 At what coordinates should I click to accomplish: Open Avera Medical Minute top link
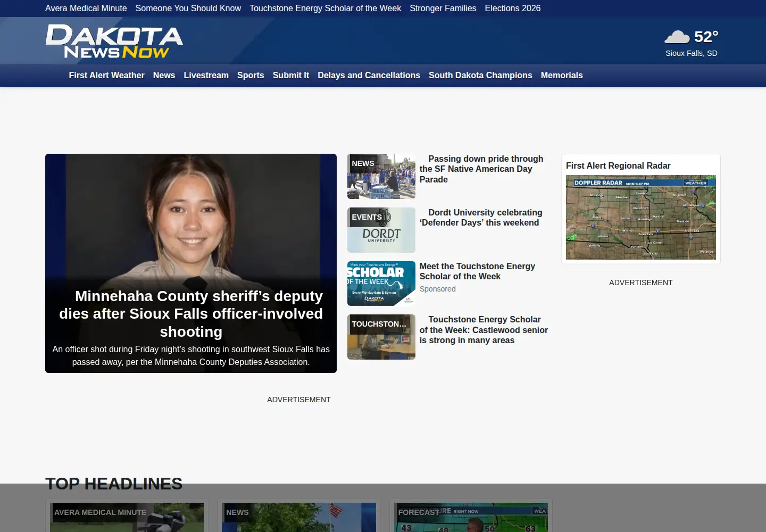pyautogui.click(x=86, y=8)
